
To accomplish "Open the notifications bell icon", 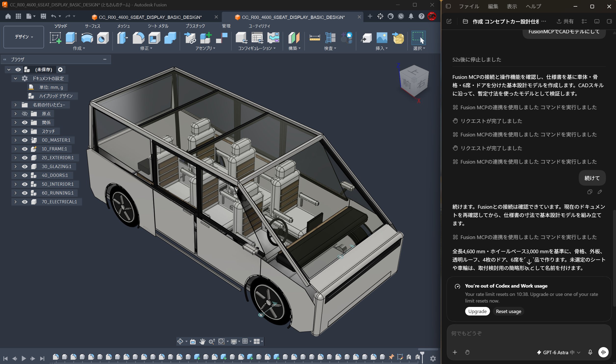I will 411,16.
